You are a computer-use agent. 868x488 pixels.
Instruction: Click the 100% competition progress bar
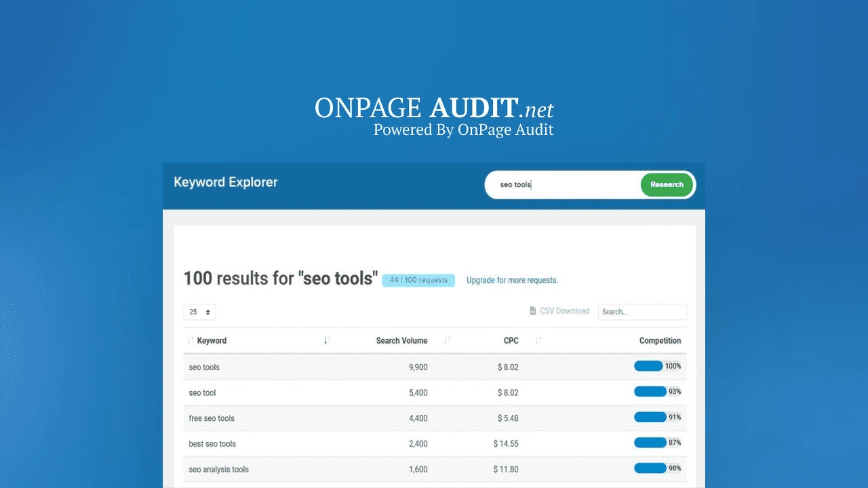click(658, 366)
